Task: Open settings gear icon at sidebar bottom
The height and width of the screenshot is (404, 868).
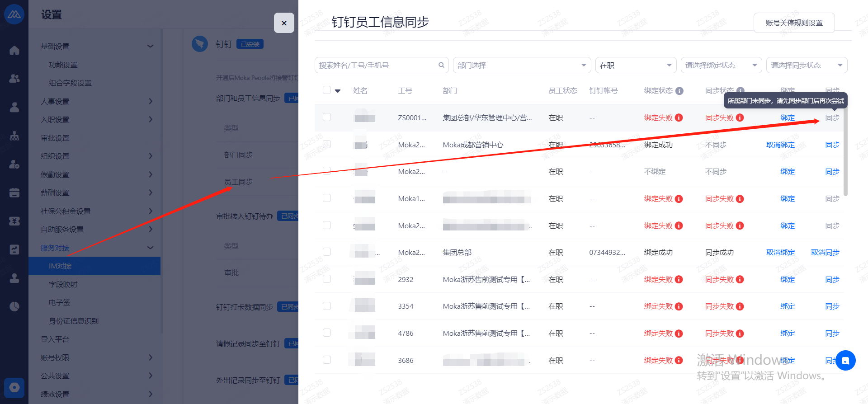Action: point(14,388)
